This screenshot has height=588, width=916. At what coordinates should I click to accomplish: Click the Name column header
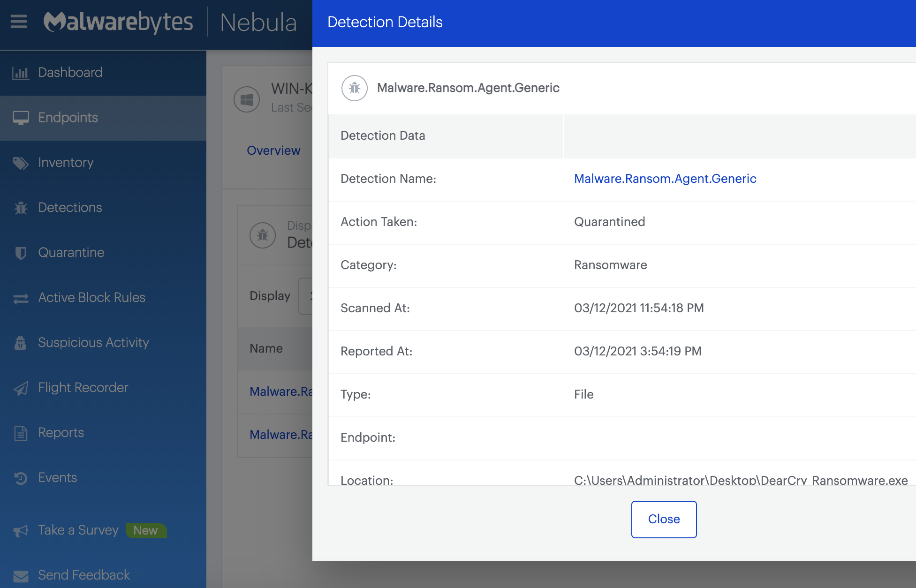click(266, 348)
